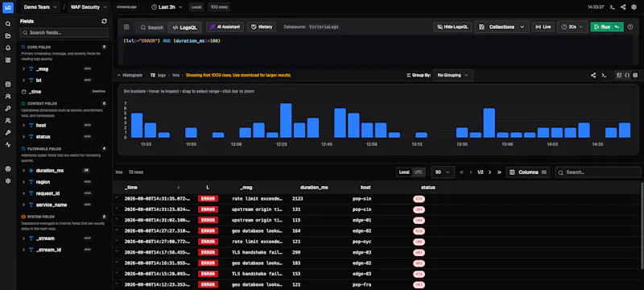644x290 pixels.
Task: Open the No Grouping dropdown
Action: (x=453, y=75)
